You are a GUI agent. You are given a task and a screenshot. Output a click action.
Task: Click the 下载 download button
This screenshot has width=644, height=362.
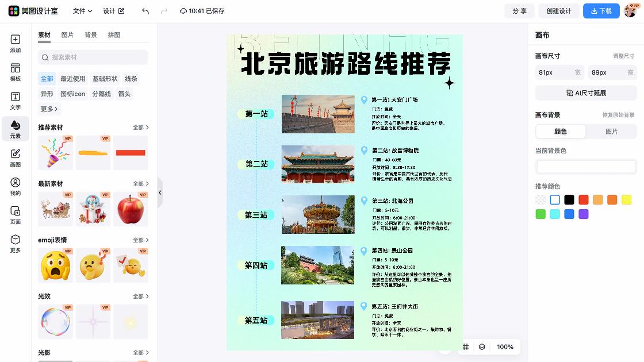coord(601,11)
